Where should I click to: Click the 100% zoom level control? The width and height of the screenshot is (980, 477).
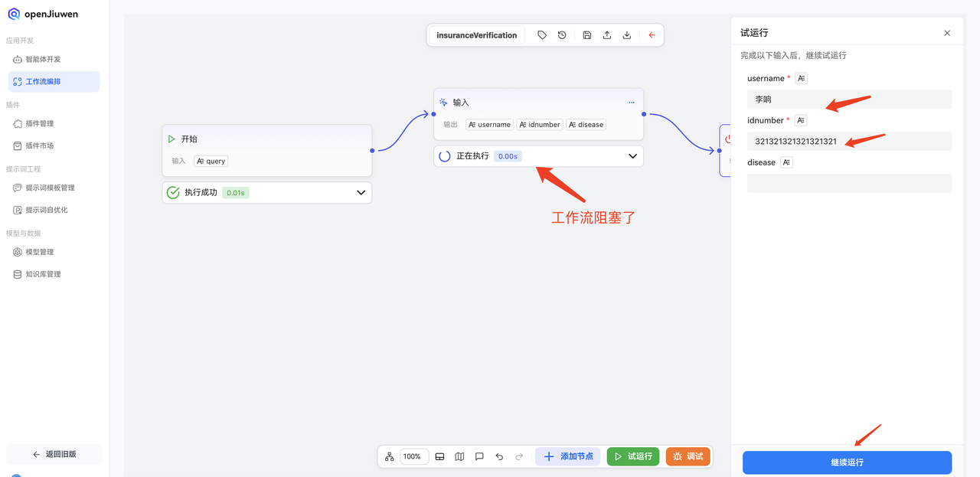[413, 456]
